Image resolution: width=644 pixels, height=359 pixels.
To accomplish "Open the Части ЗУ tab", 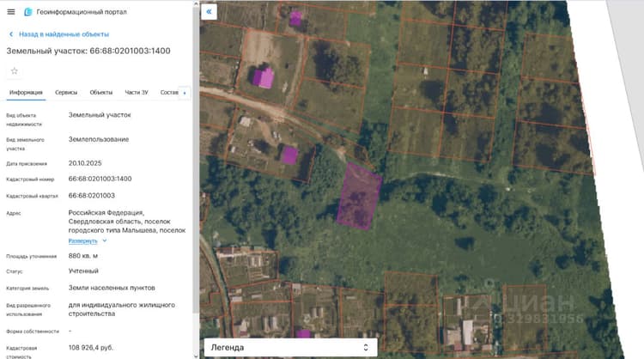I will tap(137, 93).
